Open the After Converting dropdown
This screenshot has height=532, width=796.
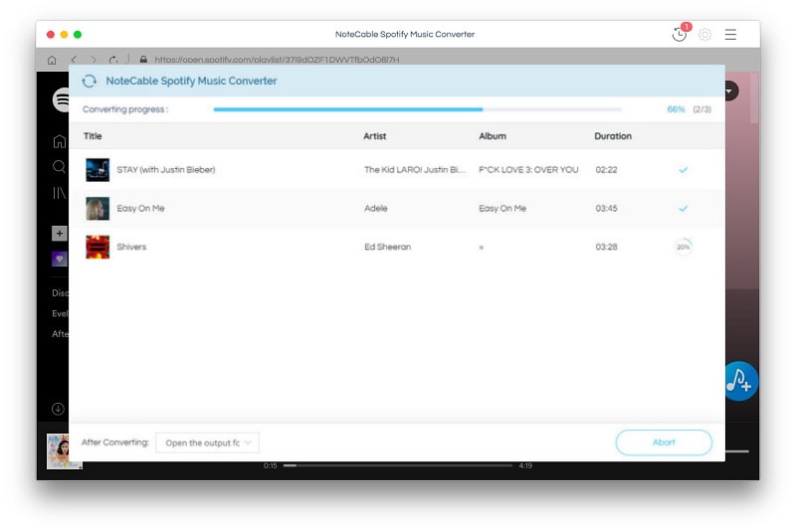(x=208, y=443)
